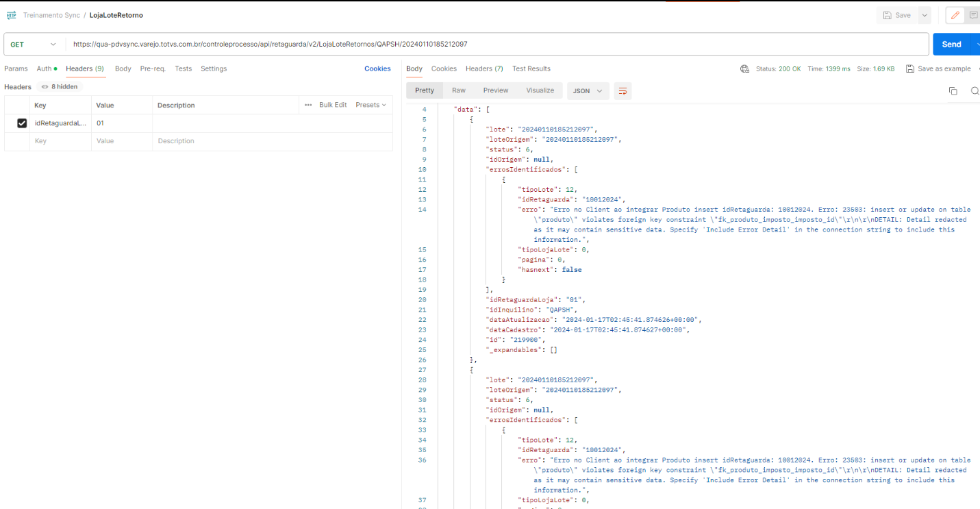
Task: Switch response view to Raw
Action: 458,90
